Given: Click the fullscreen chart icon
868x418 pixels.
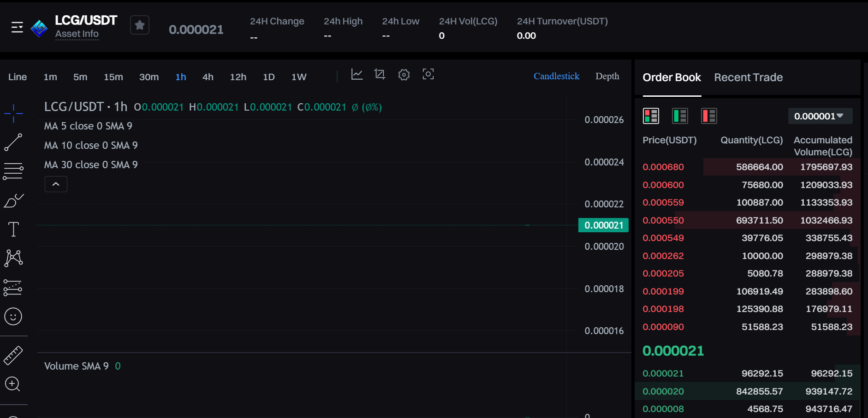Looking at the screenshot, I should point(428,74).
